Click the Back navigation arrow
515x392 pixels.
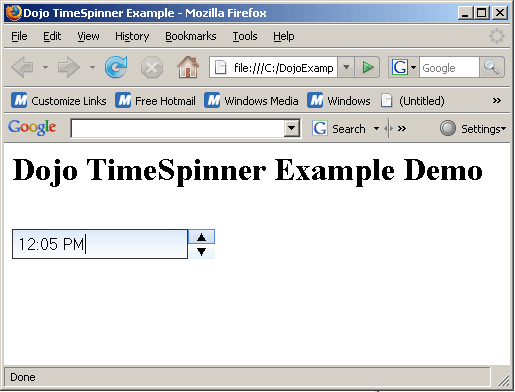(23, 68)
